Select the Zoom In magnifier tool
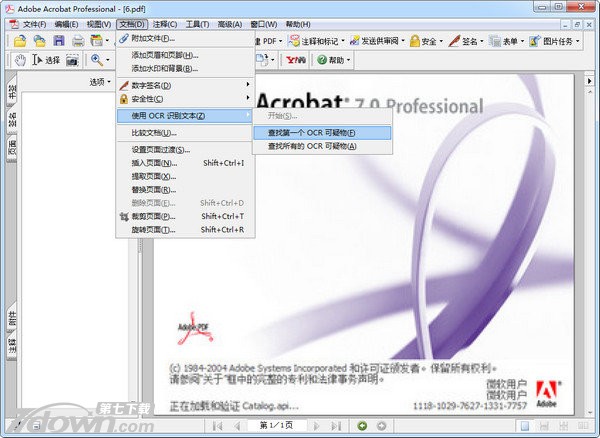The image size is (600, 438). (x=96, y=60)
